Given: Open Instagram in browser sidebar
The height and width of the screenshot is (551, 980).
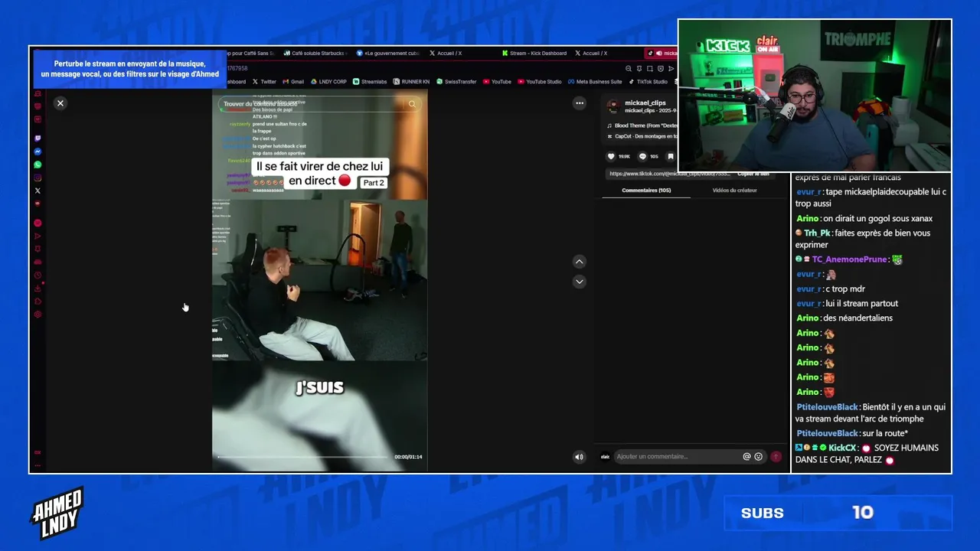Looking at the screenshot, I should pyautogui.click(x=38, y=178).
